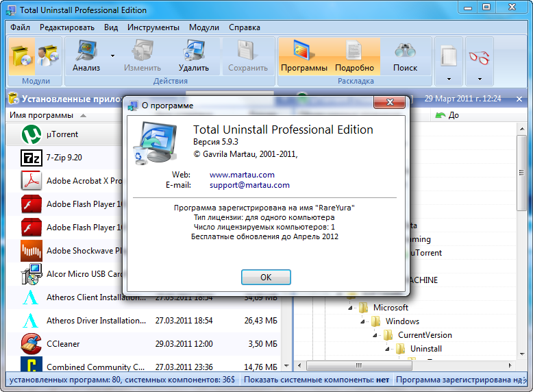Click the tree panel horizontal scrollbar thumb
533x392 pixels.
(x=359, y=366)
